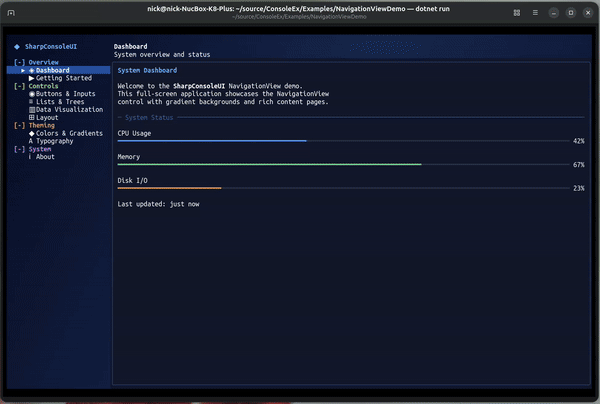Screen dimensions: 600x404
Task: Collapse the Controls section
Action: [20, 86]
